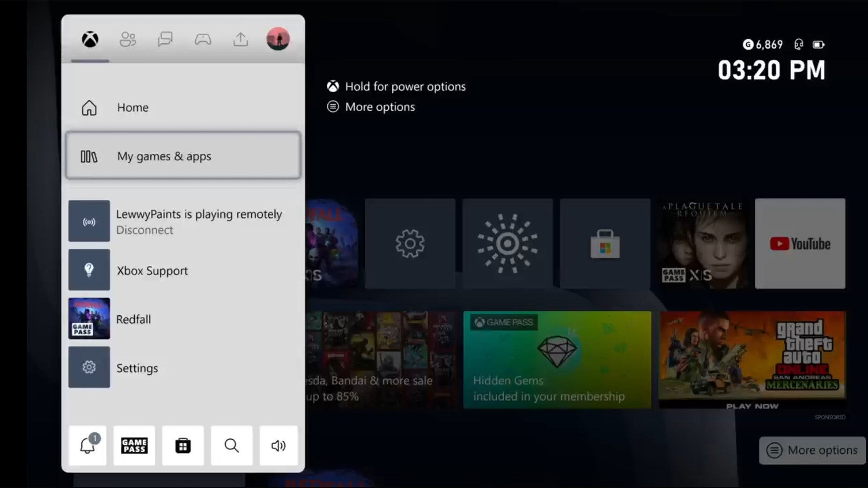Switch to the controller Game activity tab
The image size is (868, 488).
click(x=203, y=39)
